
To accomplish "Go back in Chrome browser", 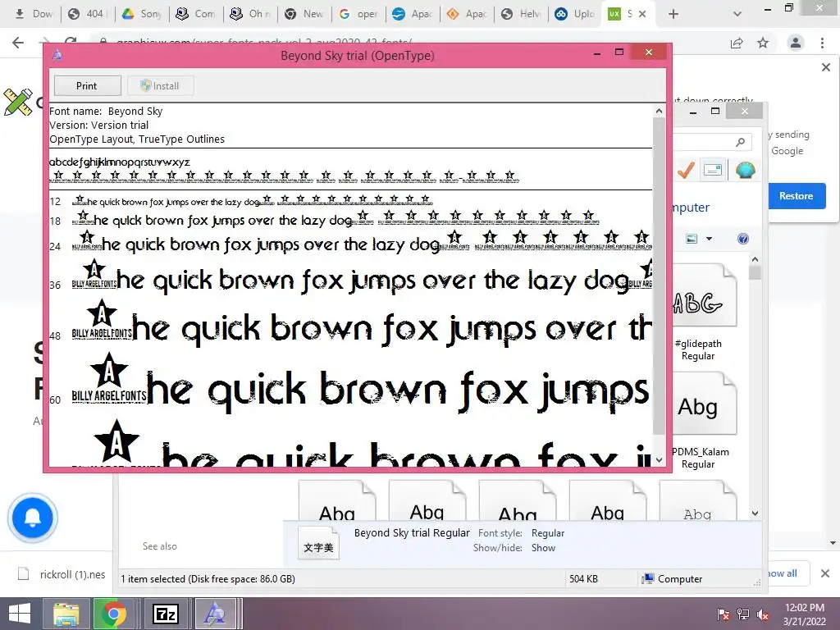I will (18, 43).
